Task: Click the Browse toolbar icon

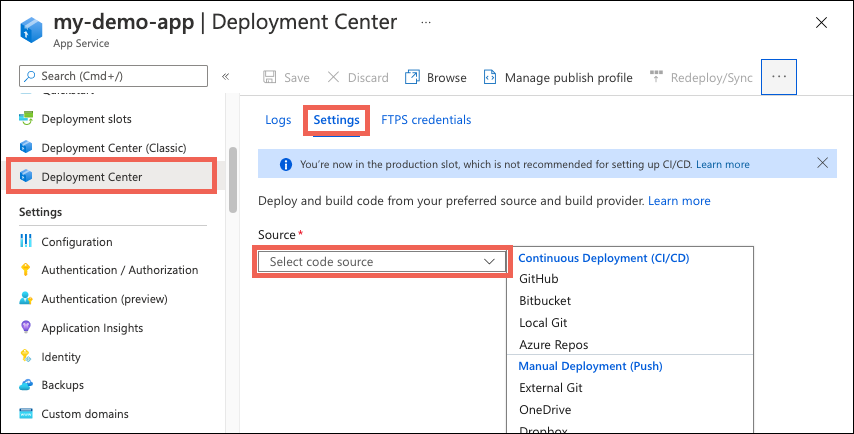Action: [x=412, y=77]
